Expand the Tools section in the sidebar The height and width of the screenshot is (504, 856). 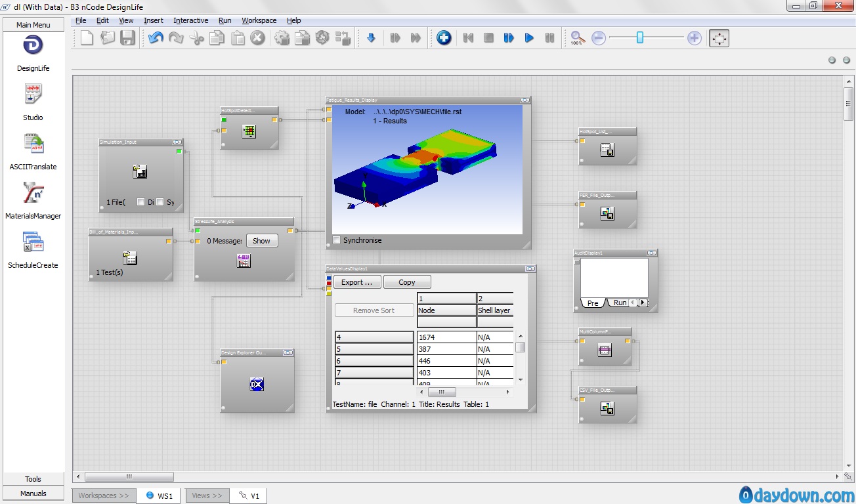click(x=33, y=479)
